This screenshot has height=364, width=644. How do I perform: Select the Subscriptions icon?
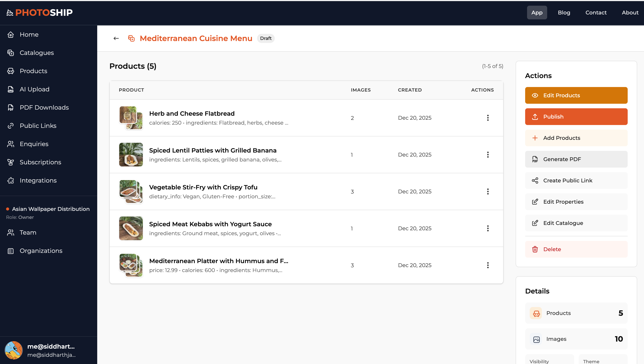tap(10, 162)
